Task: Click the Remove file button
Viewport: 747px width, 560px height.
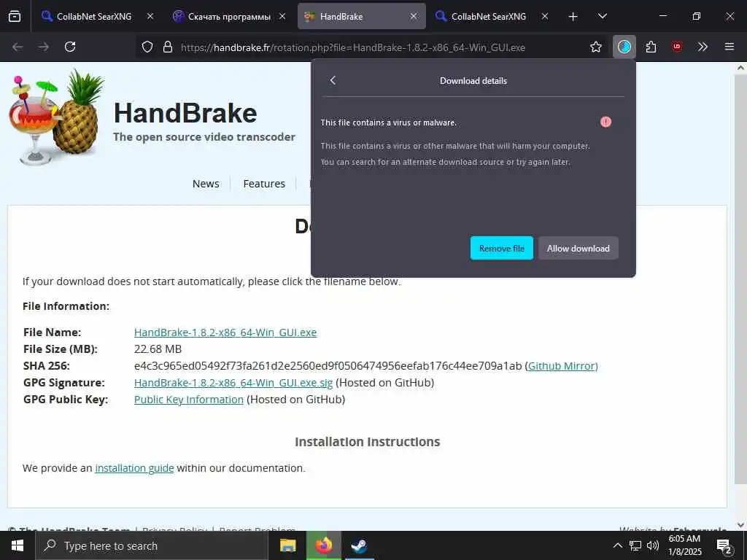Action: [502, 248]
